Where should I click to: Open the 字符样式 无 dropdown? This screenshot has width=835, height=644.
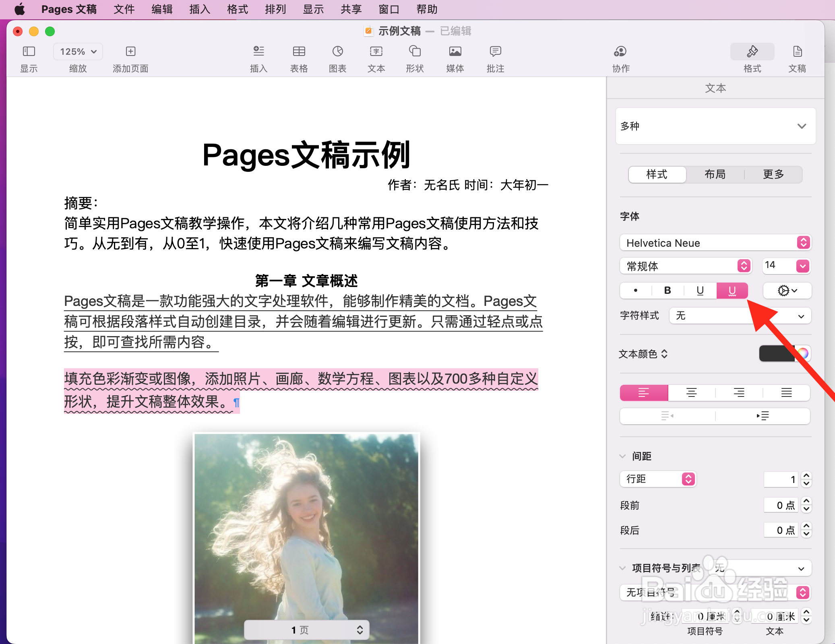click(740, 316)
